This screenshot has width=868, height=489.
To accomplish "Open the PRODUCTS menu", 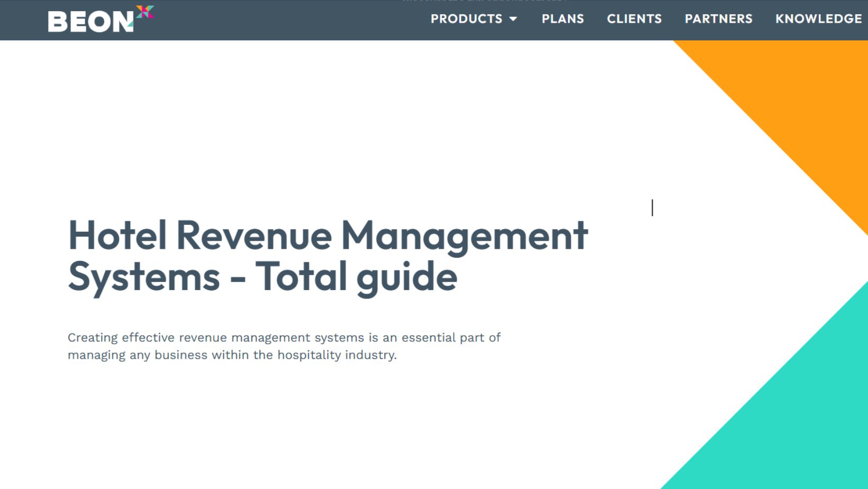I will [466, 19].
